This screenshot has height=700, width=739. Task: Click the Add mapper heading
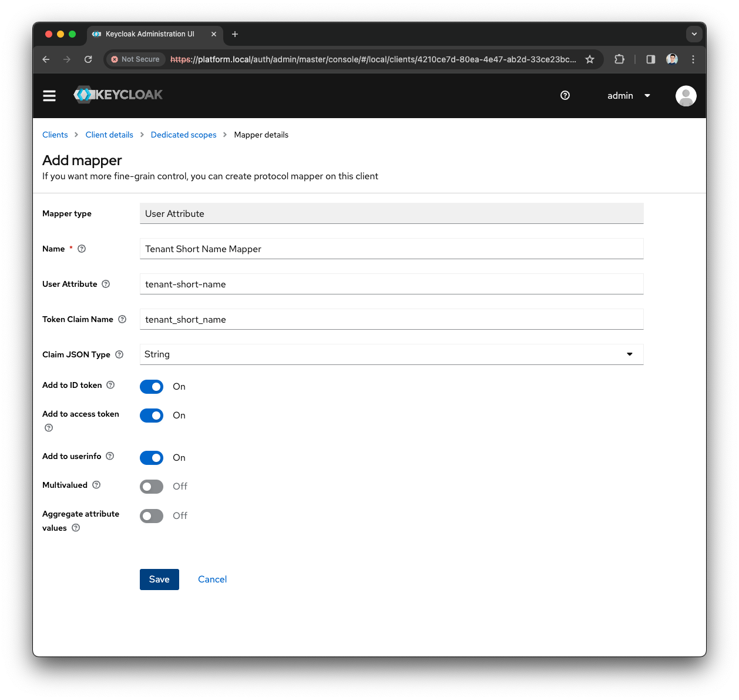click(82, 160)
